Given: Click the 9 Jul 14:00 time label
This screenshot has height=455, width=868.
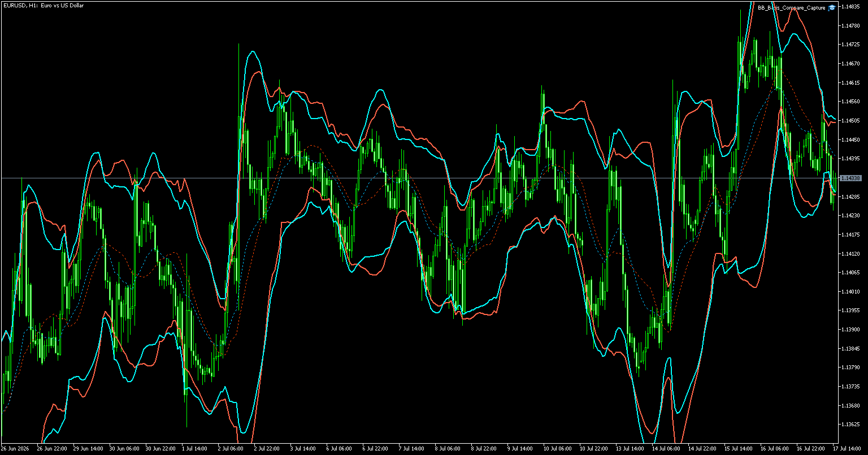Looking at the screenshot, I should point(520,449).
